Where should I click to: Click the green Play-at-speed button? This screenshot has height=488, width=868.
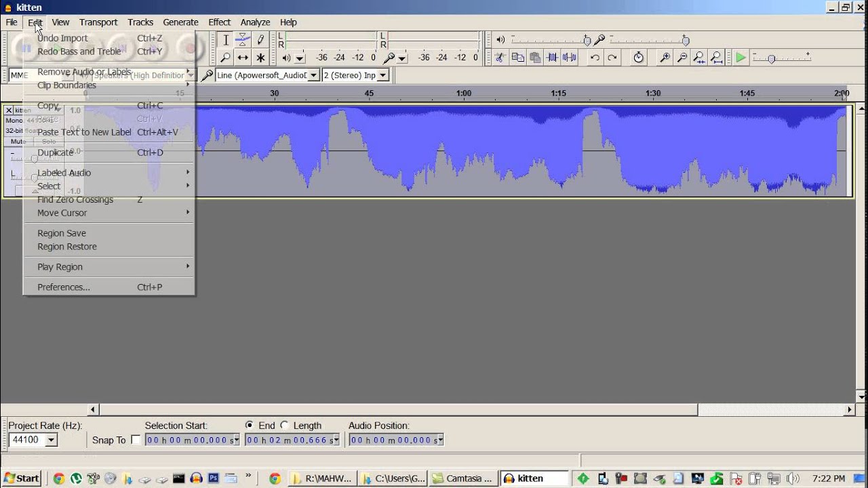point(741,58)
